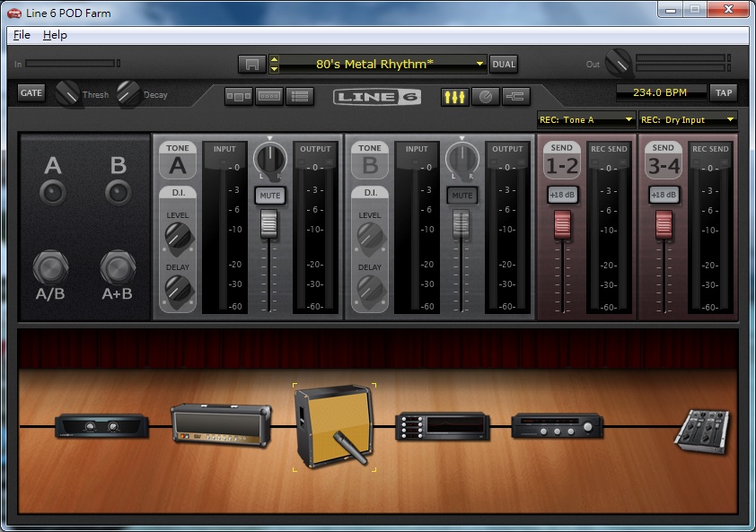This screenshot has height=532, width=756.
Task: Toggle the noise GATE button
Action: tap(31, 92)
